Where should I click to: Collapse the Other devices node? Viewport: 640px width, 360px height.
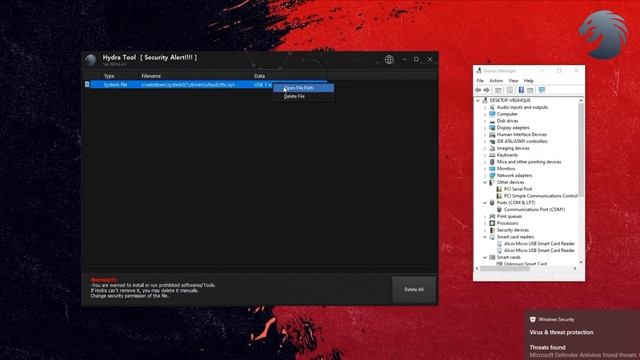click(x=485, y=182)
